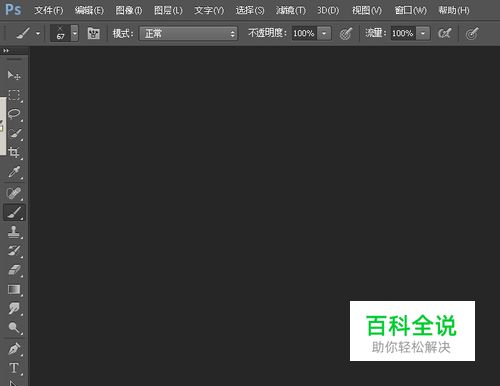The height and width of the screenshot is (386, 500).
Task: Toggle pressure for opacity button
Action: pyautogui.click(x=346, y=33)
